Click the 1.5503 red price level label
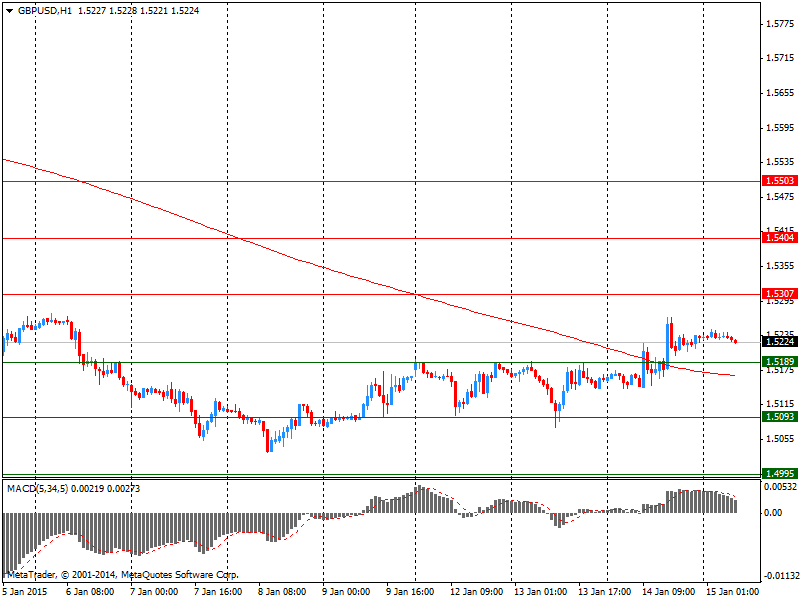The height and width of the screenshot is (600, 800). click(x=780, y=181)
